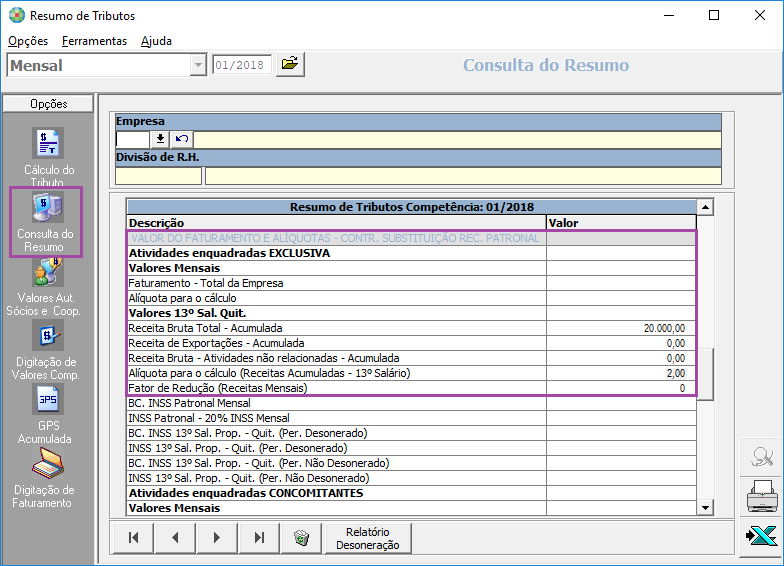784x566 pixels.
Task: Select INSS Patronal - 20% INSS Mensal row
Action: pos(412,418)
